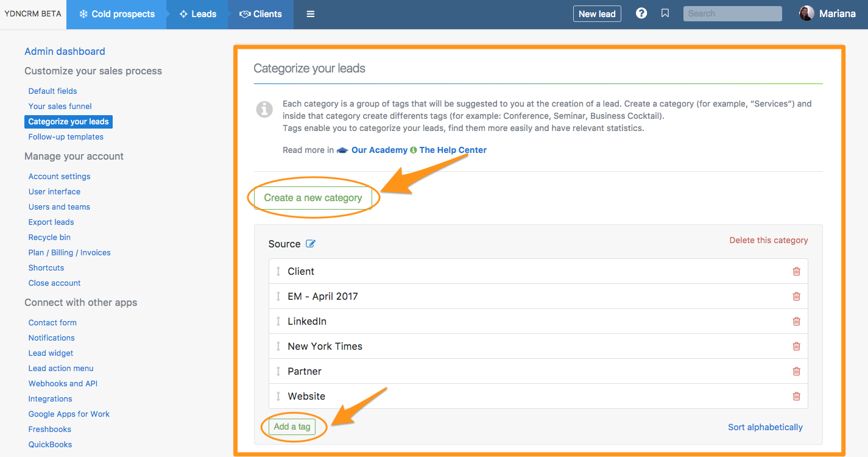Viewport: 868px width, 457px height.
Task: Open the Clients tab
Action: (261, 14)
